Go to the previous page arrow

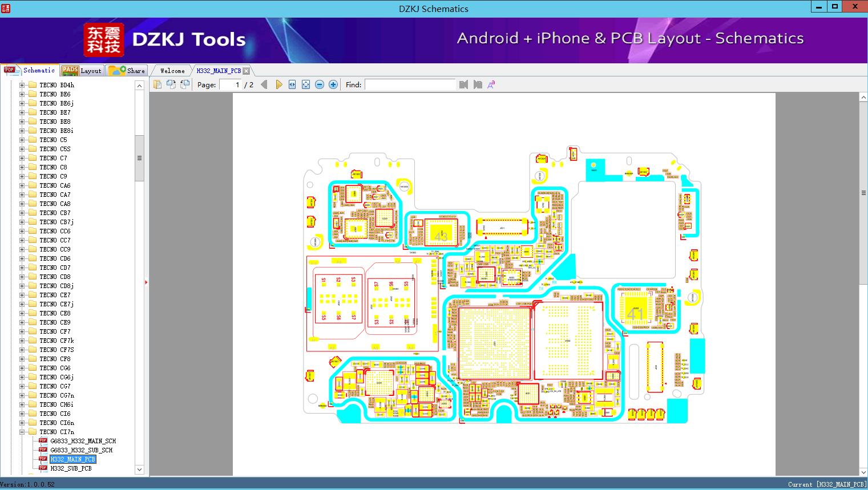(x=264, y=84)
